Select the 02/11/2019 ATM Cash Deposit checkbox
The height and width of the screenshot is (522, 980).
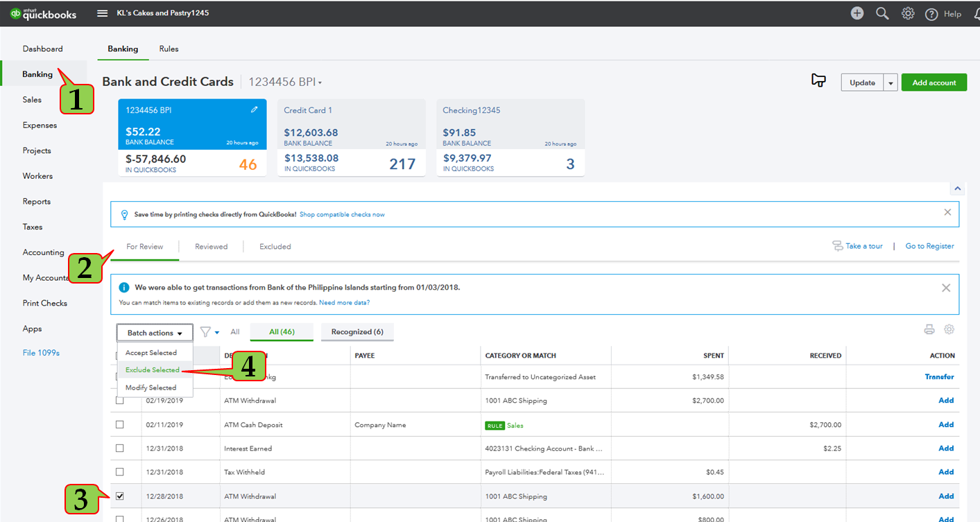click(x=120, y=424)
